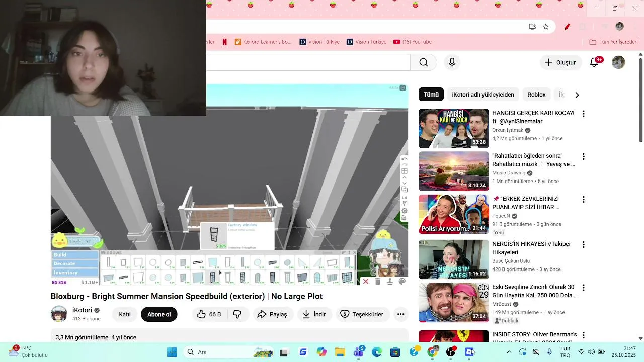
Task: Select the Tümü filter chip
Action: 431,95
